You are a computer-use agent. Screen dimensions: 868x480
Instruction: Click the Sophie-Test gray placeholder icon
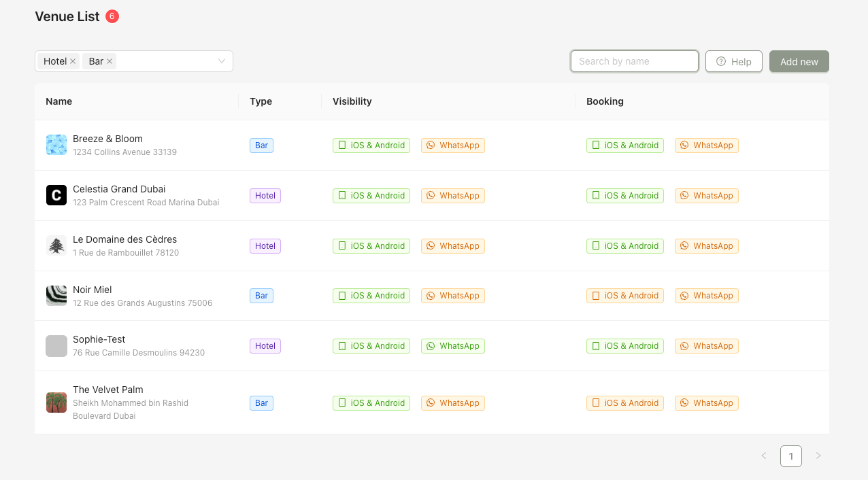(x=56, y=346)
